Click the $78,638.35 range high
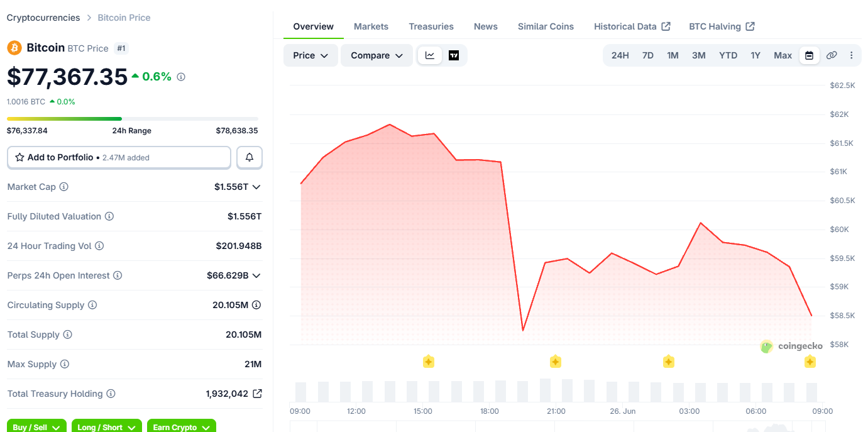Screen dimensions: 868x432 click(237, 131)
